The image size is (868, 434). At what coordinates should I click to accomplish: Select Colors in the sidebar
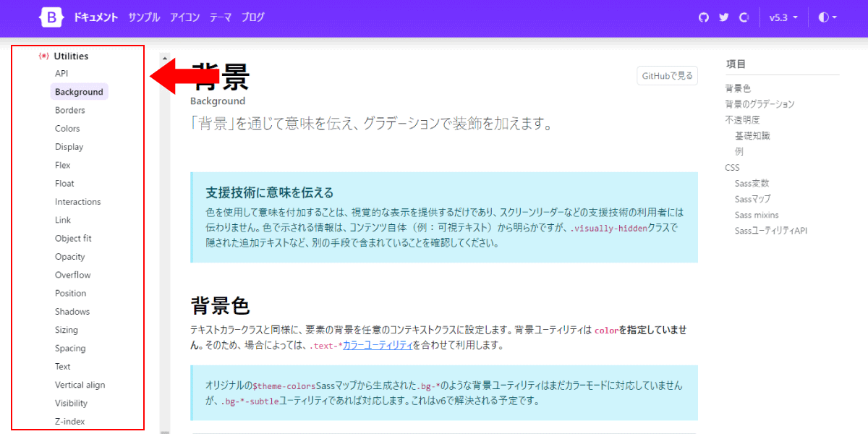[x=67, y=129]
